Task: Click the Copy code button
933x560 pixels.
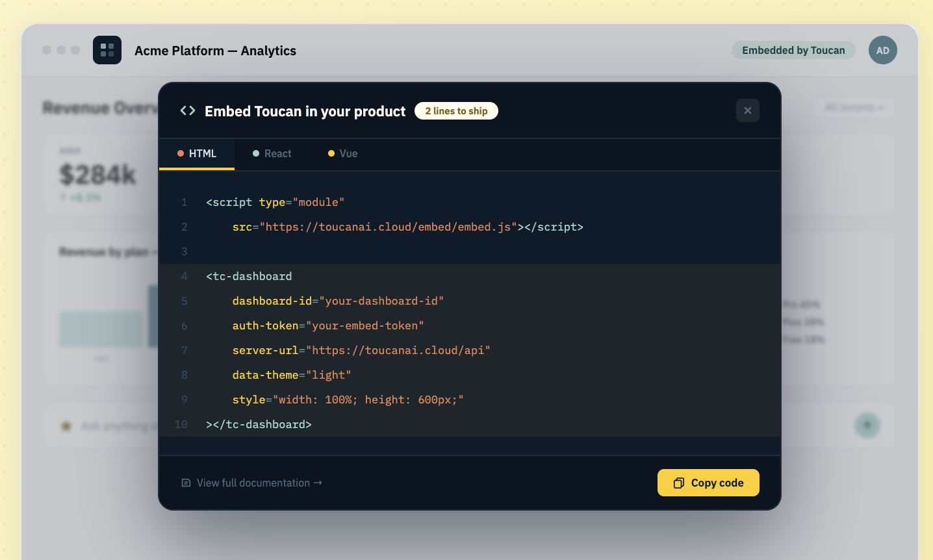Action: 708,483
